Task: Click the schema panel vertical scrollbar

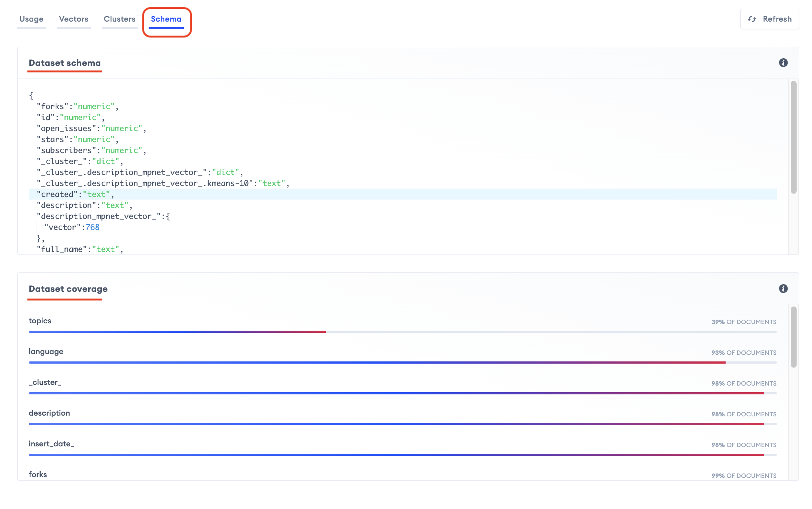Action: tap(793, 137)
